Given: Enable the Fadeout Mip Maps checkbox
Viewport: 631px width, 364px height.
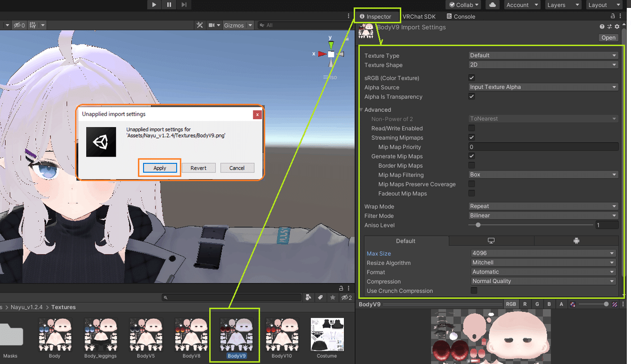Looking at the screenshot, I should [472, 193].
